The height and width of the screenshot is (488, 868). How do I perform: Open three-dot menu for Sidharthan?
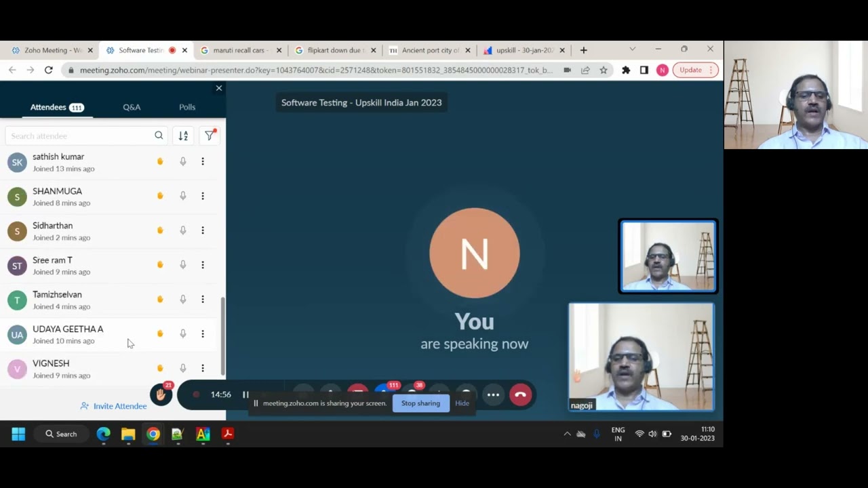[202, 230]
